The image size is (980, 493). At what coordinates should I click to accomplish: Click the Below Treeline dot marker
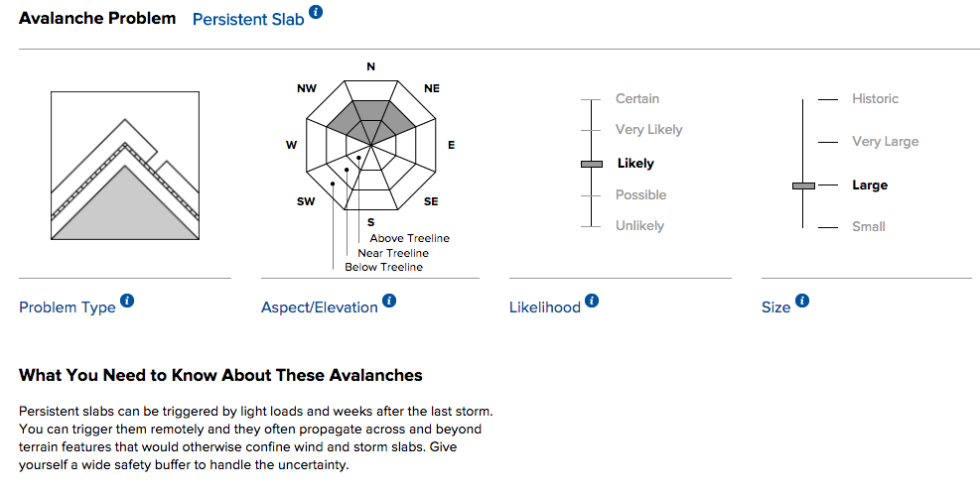click(334, 184)
